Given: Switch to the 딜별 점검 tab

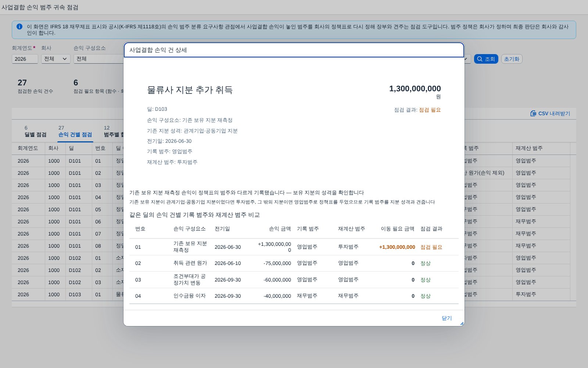Looking at the screenshot, I should (35, 131).
